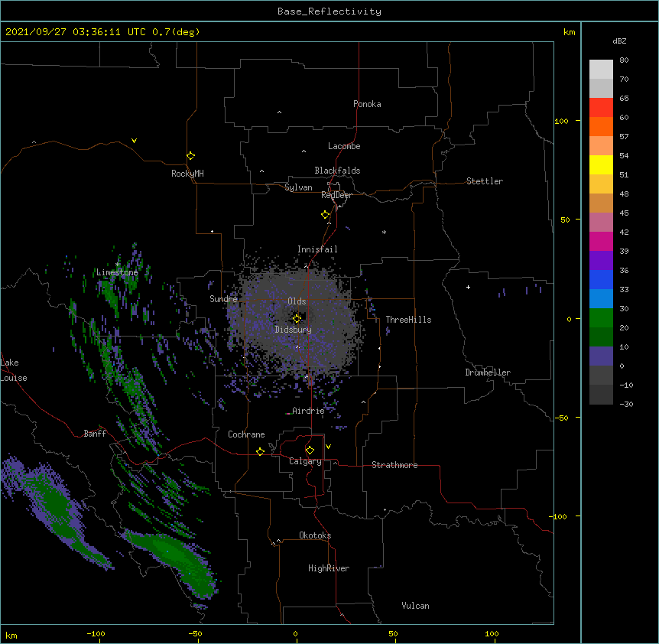Pick the red 60-65 dBZ legend band
The height and width of the screenshot is (644, 659).
coord(601,108)
